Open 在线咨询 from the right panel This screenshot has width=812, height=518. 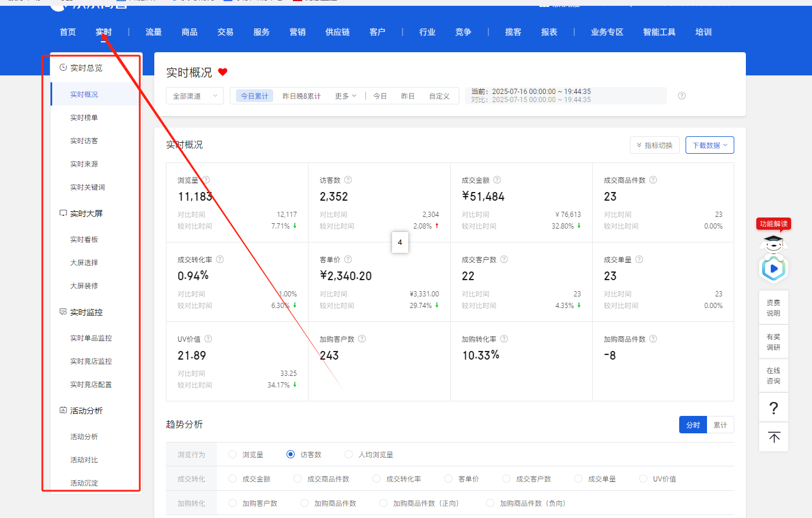coord(773,376)
